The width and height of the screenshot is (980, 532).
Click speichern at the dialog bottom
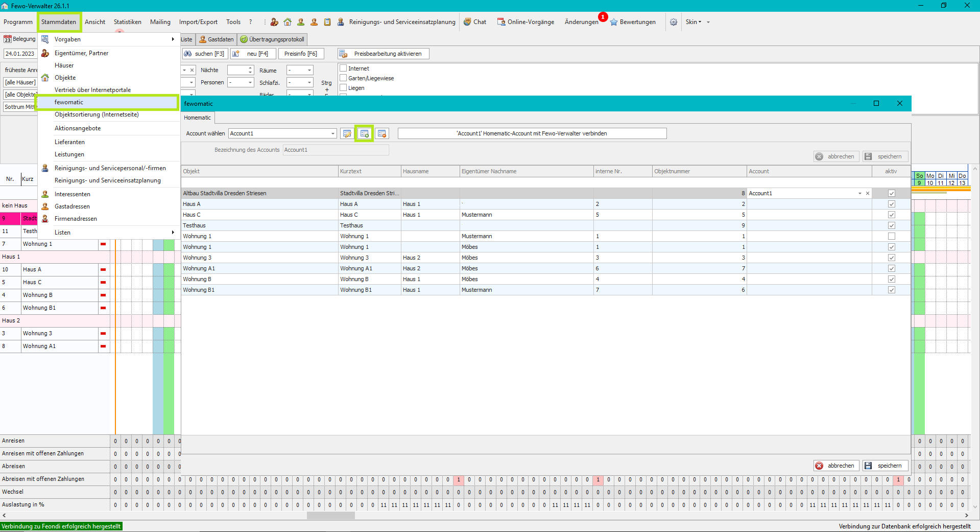(886, 466)
